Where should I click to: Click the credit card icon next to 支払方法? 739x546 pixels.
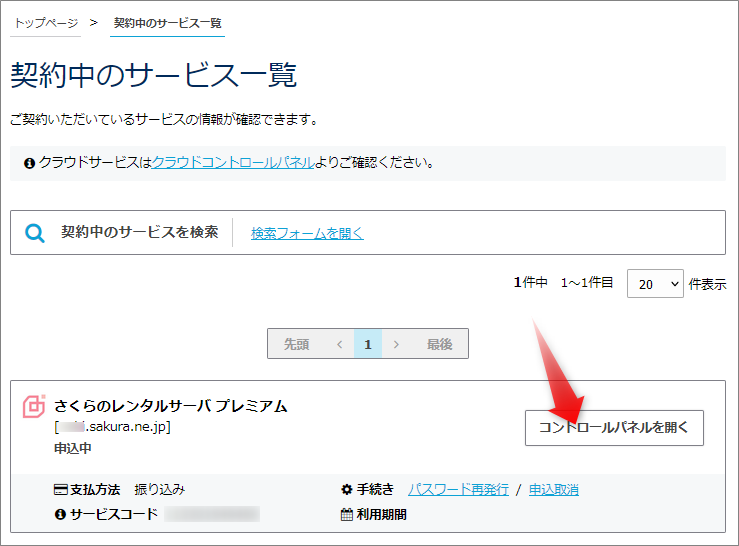[x=60, y=490]
